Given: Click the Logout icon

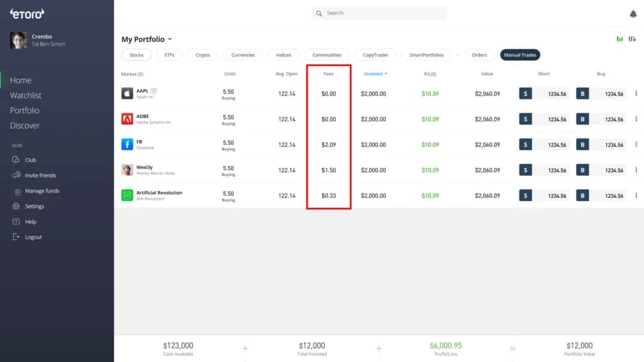Looking at the screenshot, I should coord(14,237).
